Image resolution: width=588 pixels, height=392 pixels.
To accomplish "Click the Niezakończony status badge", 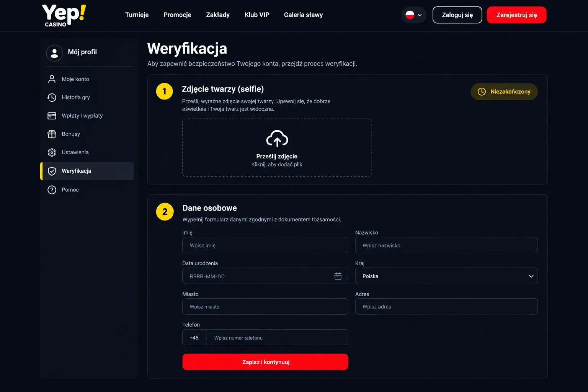I will tap(504, 91).
